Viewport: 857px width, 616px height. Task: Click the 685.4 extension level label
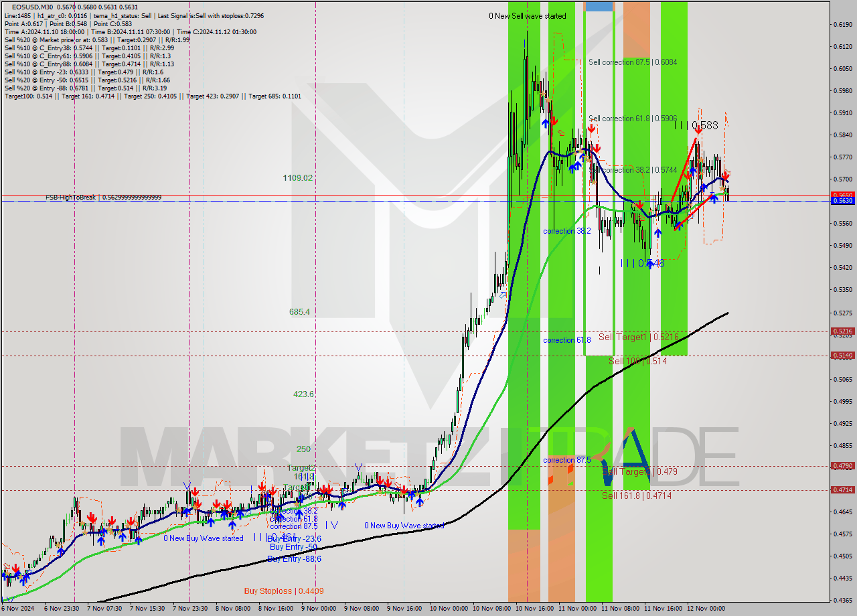click(299, 312)
